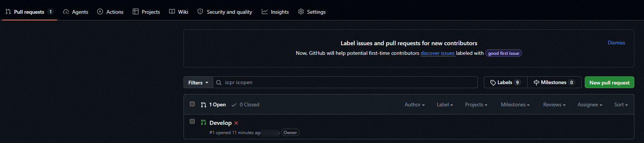Open Security and quality tab
Viewport: 644px width, 143px height.
click(225, 12)
